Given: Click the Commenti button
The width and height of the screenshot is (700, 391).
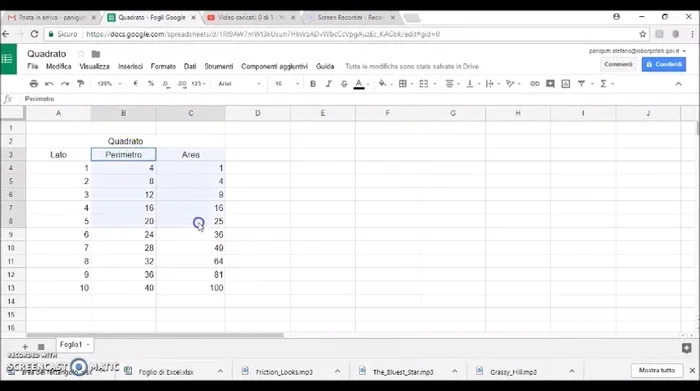Looking at the screenshot, I should pyautogui.click(x=618, y=64).
